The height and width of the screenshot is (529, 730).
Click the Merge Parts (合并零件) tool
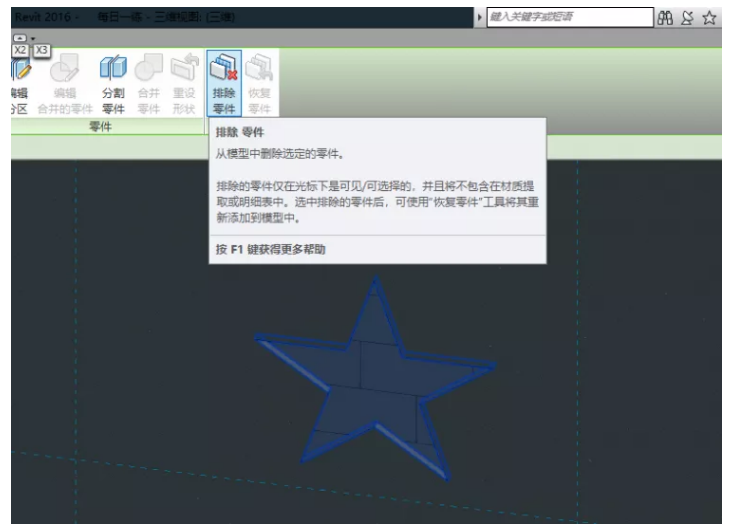coord(149,83)
